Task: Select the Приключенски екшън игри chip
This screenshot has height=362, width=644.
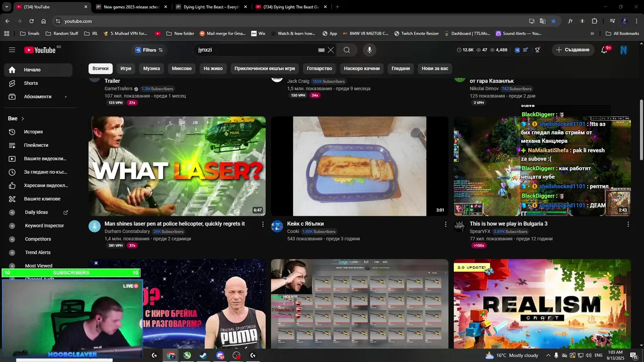Action: tap(265, 68)
